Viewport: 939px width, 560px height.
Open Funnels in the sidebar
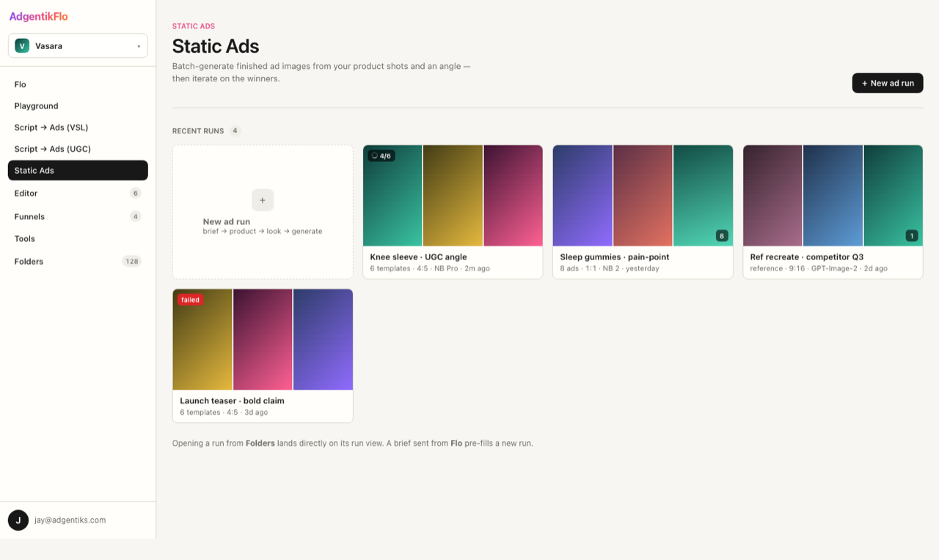[78, 216]
